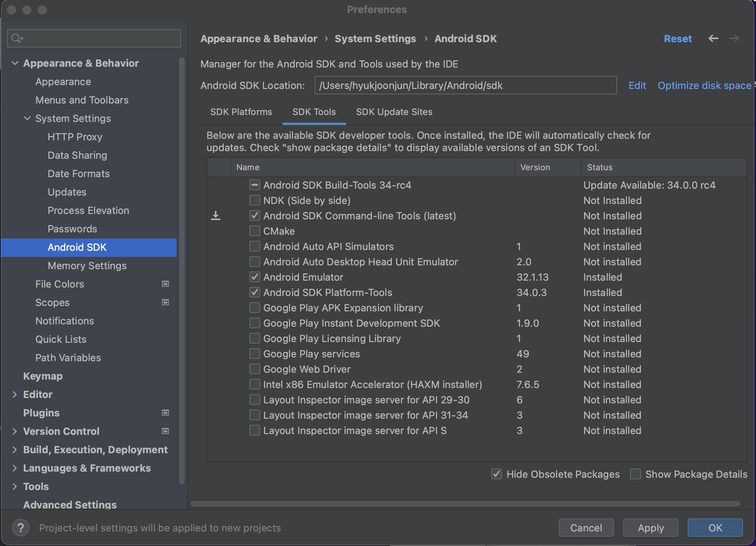The width and height of the screenshot is (756, 546).
Task: Check the CMake checkbox
Action: (254, 231)
